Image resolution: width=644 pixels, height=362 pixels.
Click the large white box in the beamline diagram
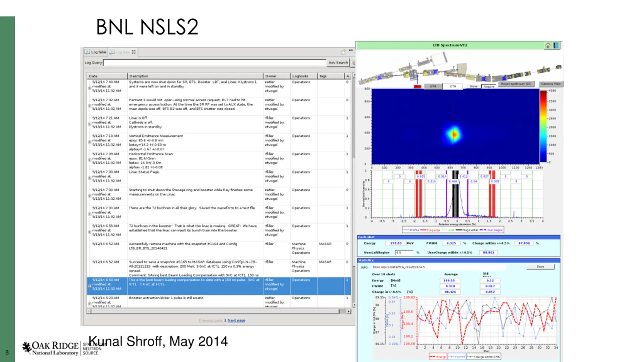[x=439, y=59]
